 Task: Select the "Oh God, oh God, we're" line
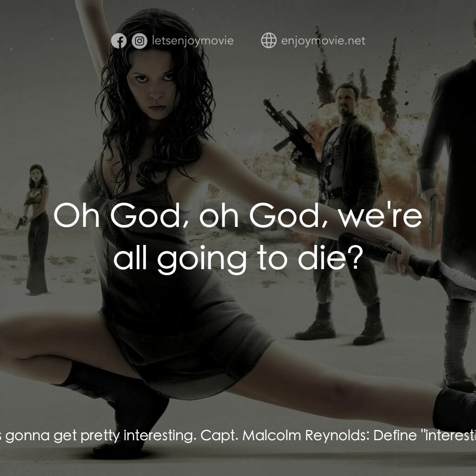pos(238,216)
